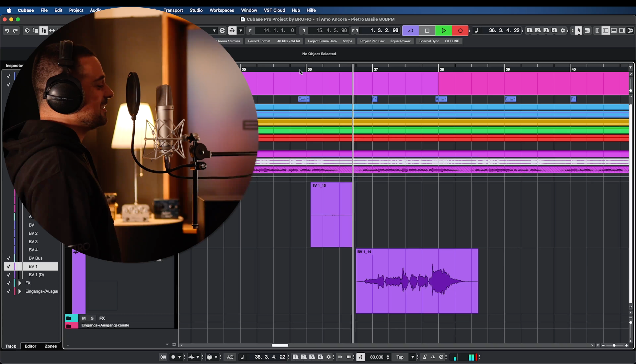Viewport: 636px width, 364px height.
Task: Toggle visibility checkmark for BV Bus
Action: click(x=8, y=258)
